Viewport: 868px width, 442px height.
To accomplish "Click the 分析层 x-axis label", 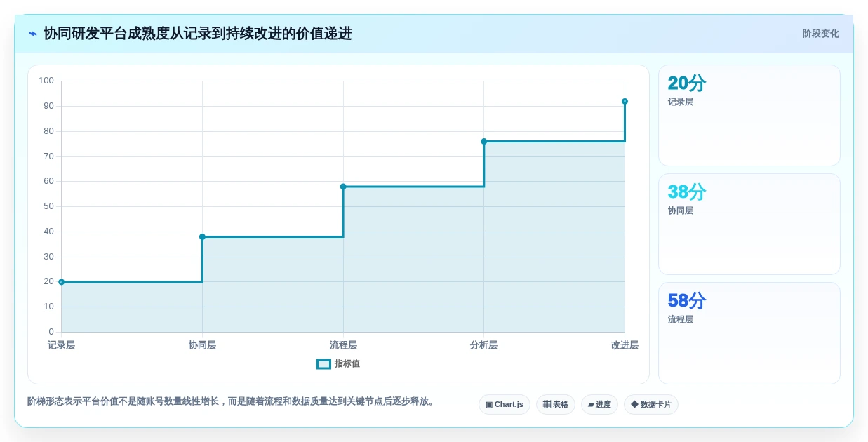I will [x=483, y=345].
